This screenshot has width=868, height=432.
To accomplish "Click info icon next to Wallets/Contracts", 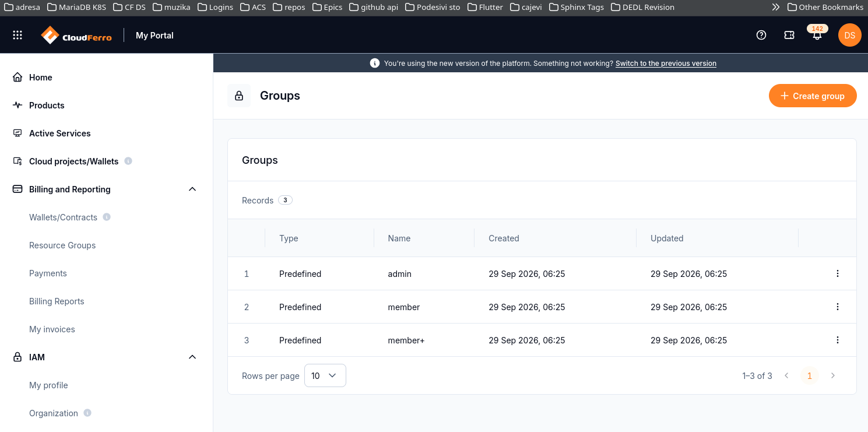I will point(107,217).
